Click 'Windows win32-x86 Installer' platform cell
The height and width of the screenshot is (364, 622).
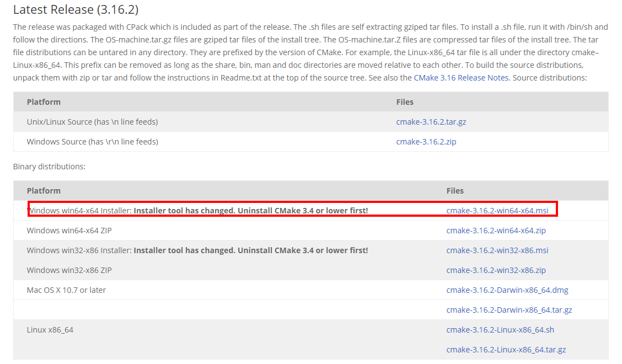tap(197, 250)
